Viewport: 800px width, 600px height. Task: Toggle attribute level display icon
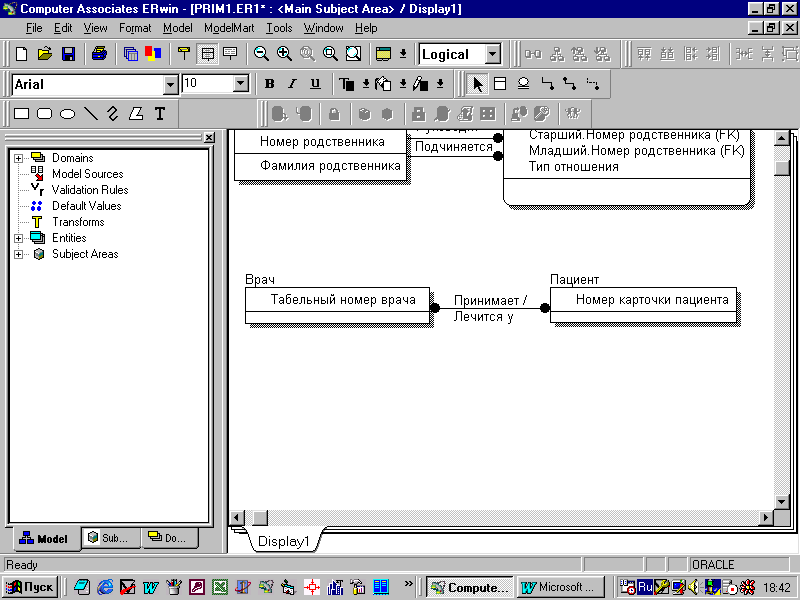coord(207,54)
